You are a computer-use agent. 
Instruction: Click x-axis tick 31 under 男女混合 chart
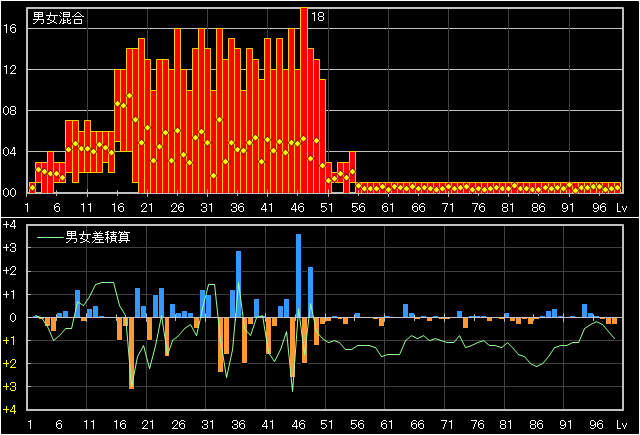point(207,208)
